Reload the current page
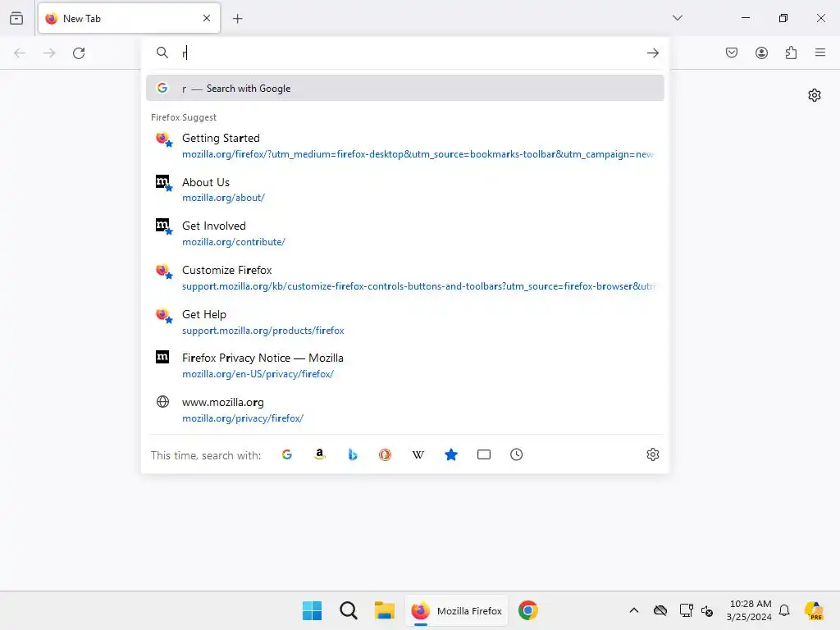The height and width of the screenshot is (630, 840). [79, 53]
